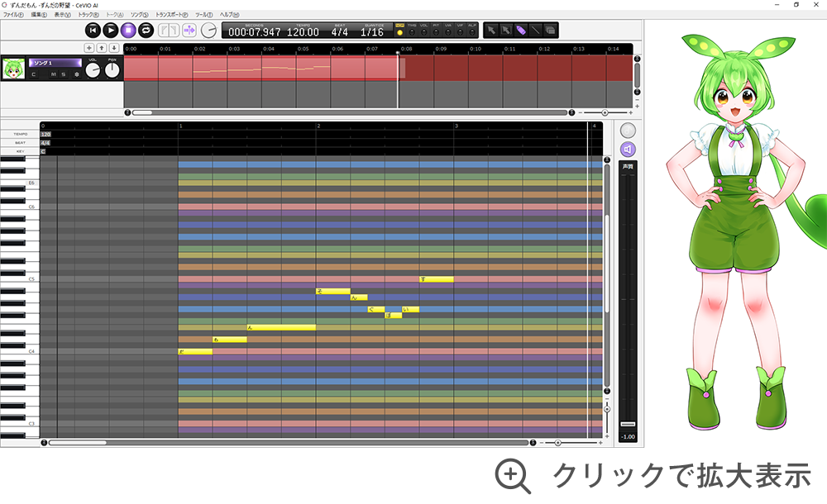Viewport: 827px width, 504px height.
Task: Click the track timeline horizontal zoom slider
Action: [605, 113]
